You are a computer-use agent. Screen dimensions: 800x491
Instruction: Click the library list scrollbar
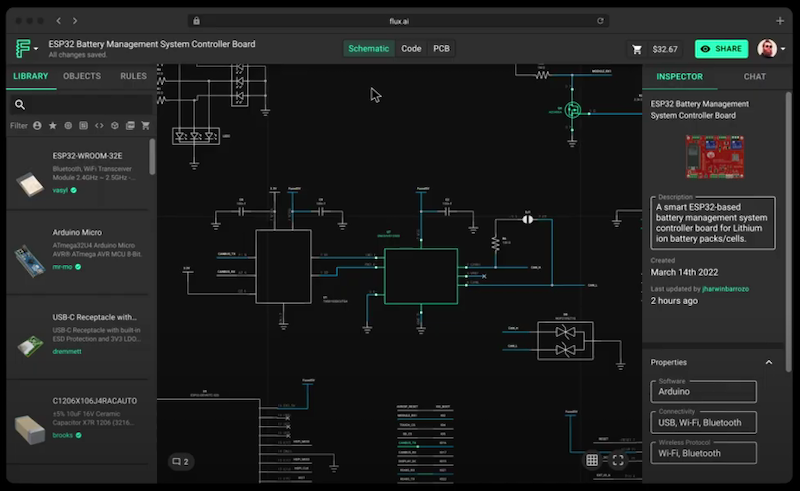(152, 157)
